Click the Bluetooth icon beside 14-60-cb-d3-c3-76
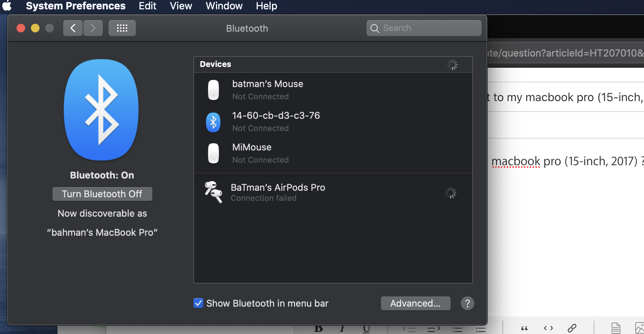The height and width of the screenshot is (334, 644). (213, 122)
